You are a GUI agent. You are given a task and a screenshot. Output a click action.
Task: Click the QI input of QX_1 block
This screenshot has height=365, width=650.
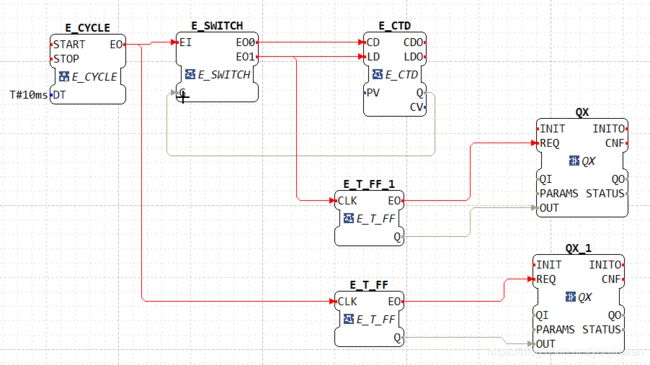point(542,315)
